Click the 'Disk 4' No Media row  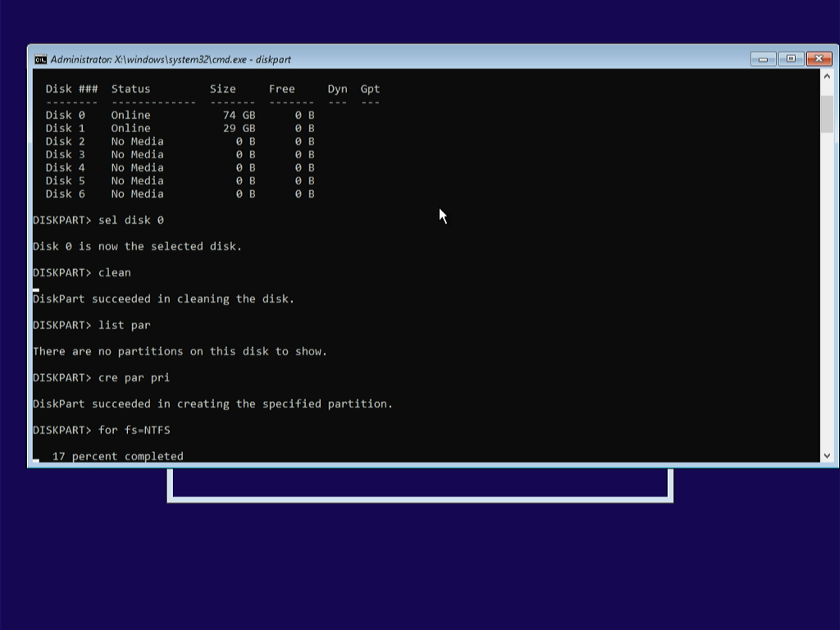(180, 167)
